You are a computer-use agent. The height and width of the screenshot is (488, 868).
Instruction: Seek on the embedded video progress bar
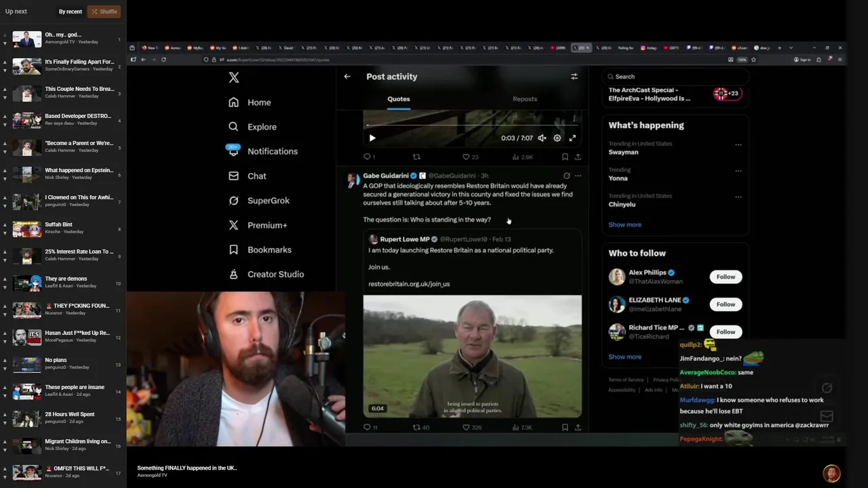pos(472,125)
